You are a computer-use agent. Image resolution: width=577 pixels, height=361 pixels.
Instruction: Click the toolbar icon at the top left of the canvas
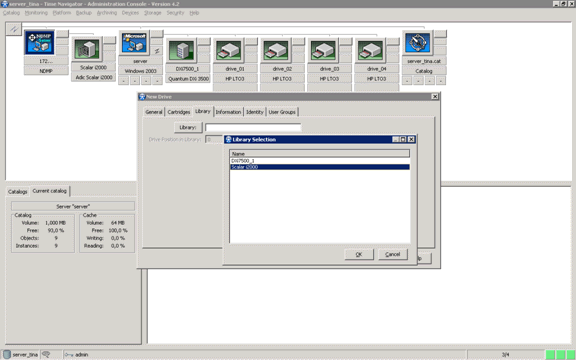[x=14, y=29]
